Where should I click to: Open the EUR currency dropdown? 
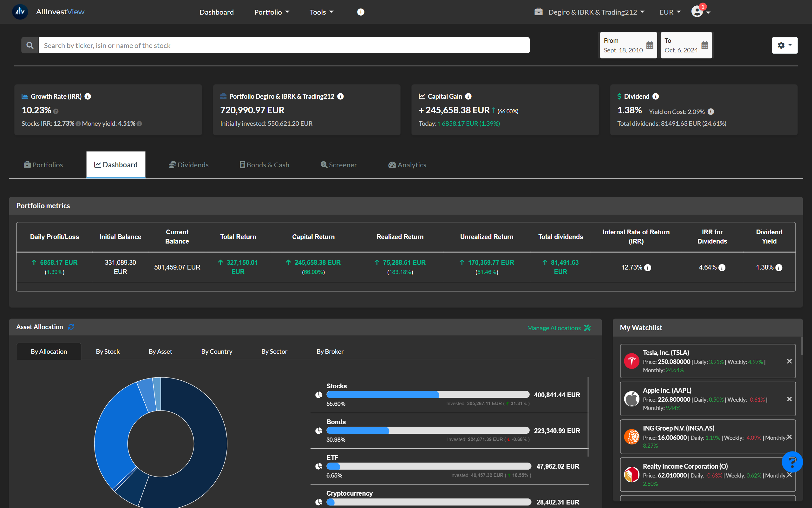670,12
